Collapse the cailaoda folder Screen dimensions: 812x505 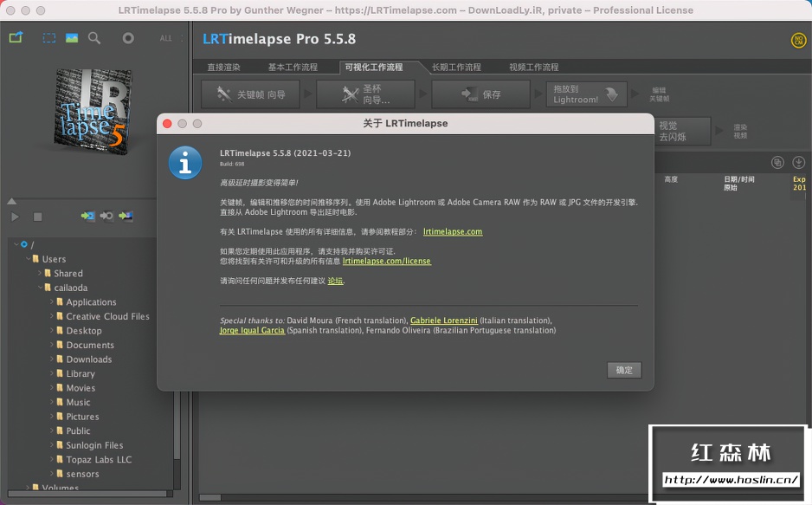click(x=41, y=288)
